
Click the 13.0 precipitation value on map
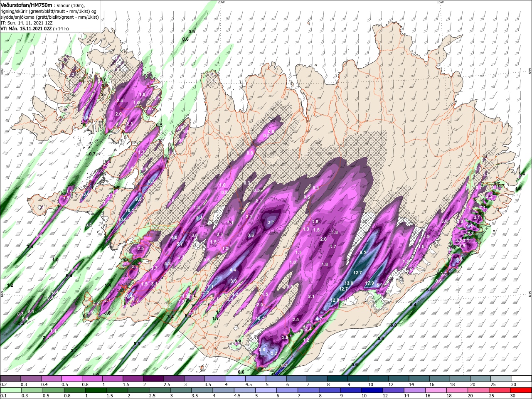[x=348, y=283]
